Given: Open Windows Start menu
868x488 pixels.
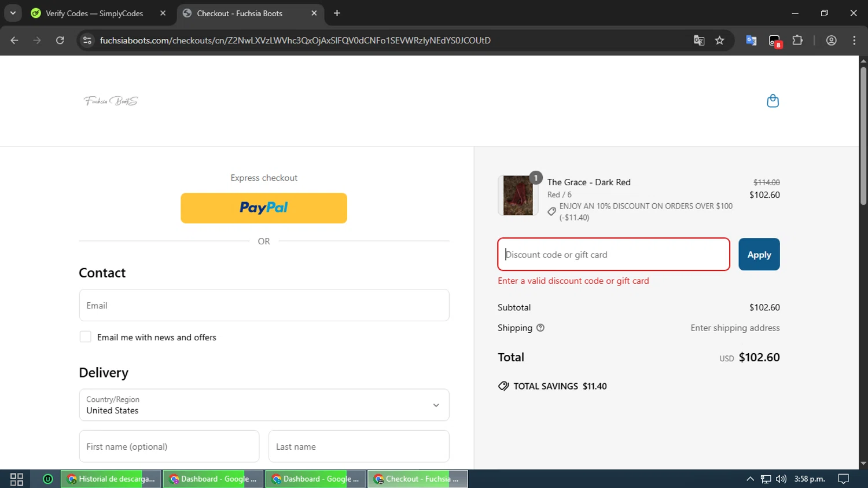Looking at the screenshot, I should tap(17, 479).
